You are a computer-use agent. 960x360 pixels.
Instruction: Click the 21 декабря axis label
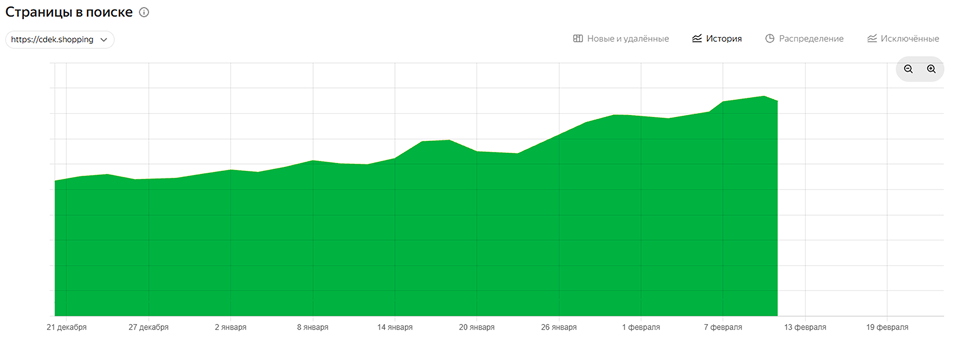[67, 328]
